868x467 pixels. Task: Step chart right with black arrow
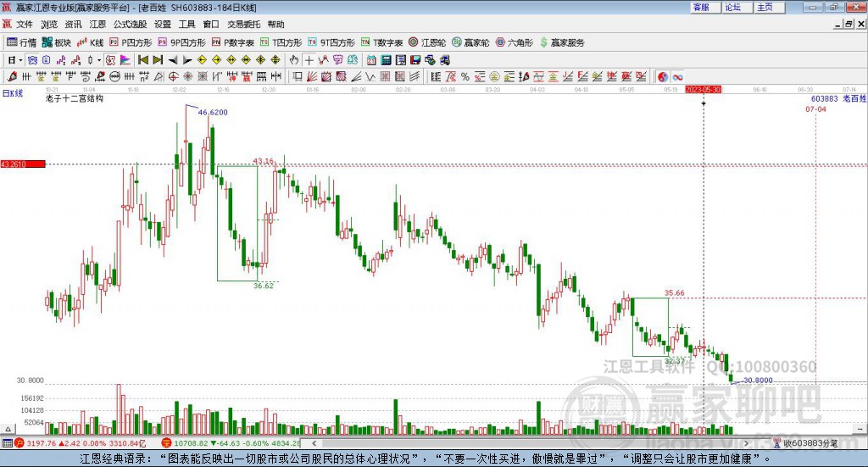pos(187,60)
